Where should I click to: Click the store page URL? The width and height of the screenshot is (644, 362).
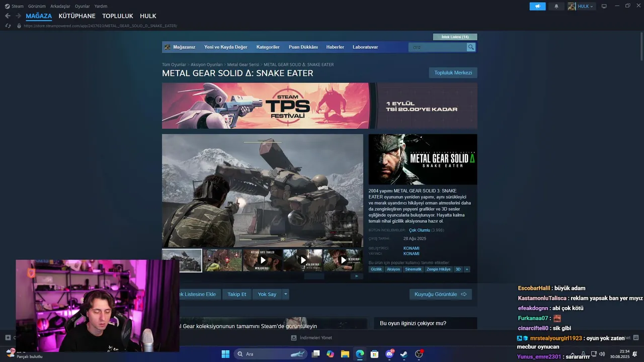pyautogui.click(x=100, y=26)
